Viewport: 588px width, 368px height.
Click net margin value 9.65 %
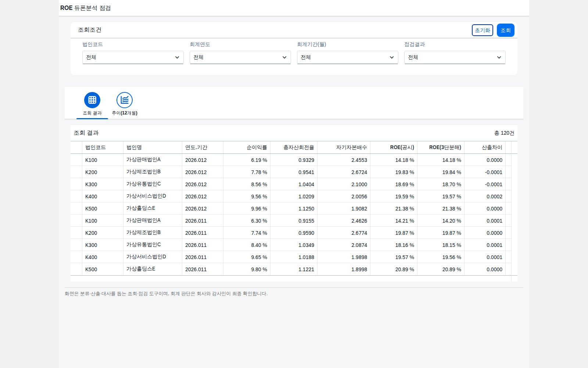coord(259,257)
